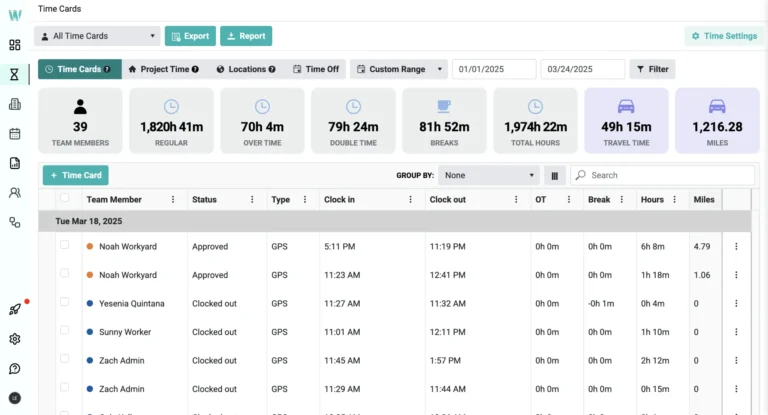Switch to the Project Time tab
The width and height of the screenshot is (768, 415).
[163, 69]
